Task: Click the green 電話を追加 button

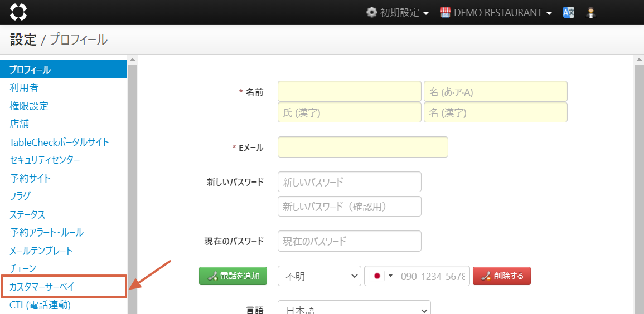Action: (233, 276)
